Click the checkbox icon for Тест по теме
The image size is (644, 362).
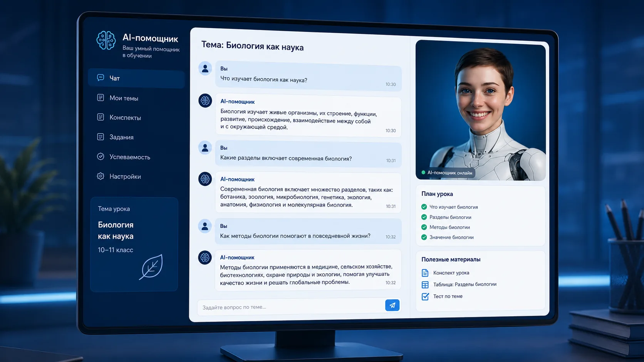pos(425,297)
